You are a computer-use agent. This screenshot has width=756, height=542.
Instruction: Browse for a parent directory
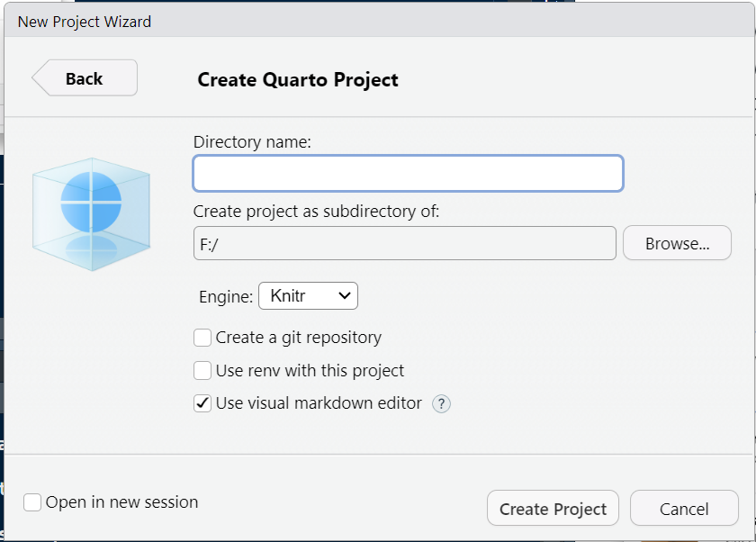tap(677, 243)
